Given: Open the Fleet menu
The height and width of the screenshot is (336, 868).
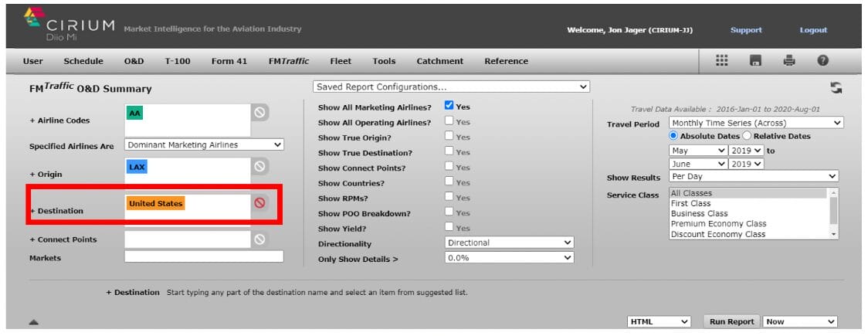Looking at the screenshot, I should [x=340, y=61].
